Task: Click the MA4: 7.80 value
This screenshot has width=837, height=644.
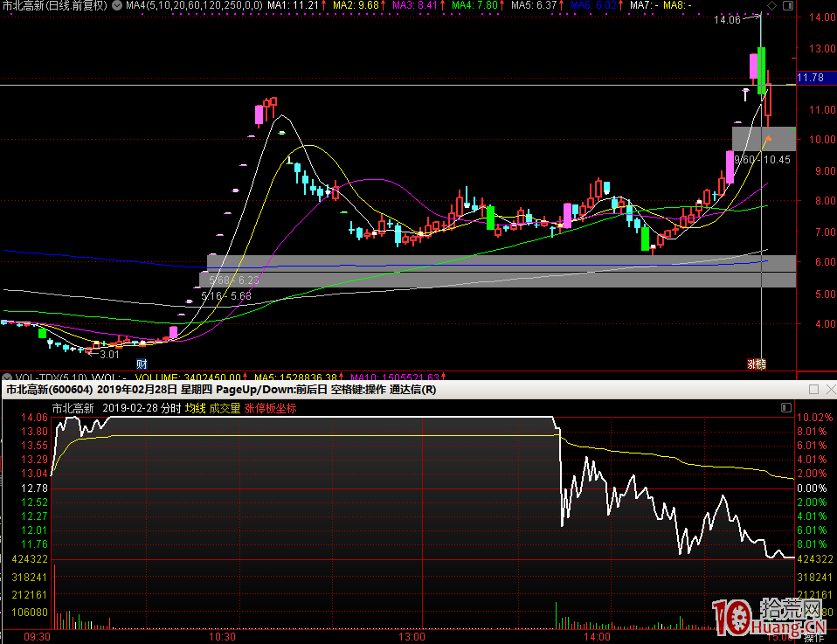Action: [x=474, y=5]
